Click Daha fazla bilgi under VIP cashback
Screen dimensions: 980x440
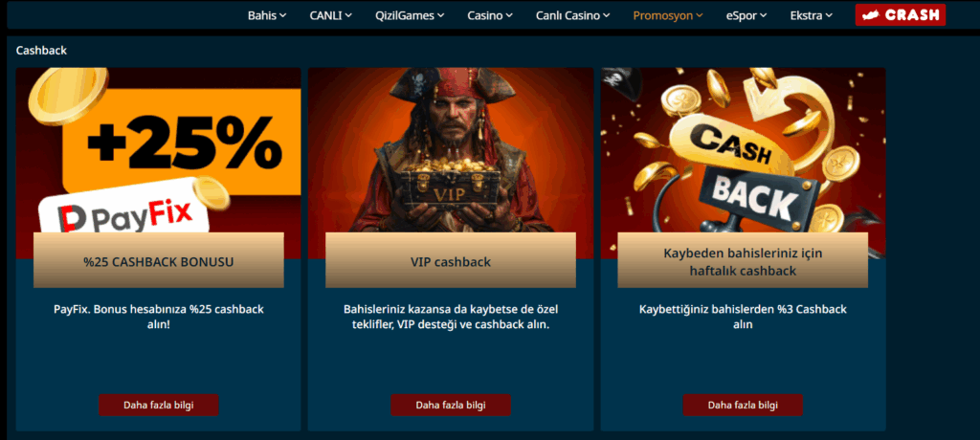click(451, 405)
